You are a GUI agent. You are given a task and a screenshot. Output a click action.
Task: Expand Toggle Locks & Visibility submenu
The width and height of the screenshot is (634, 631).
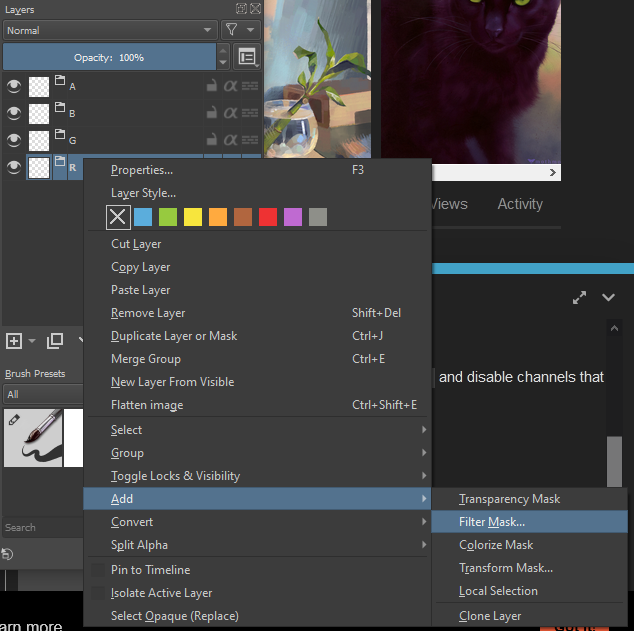tap(258, 476)
